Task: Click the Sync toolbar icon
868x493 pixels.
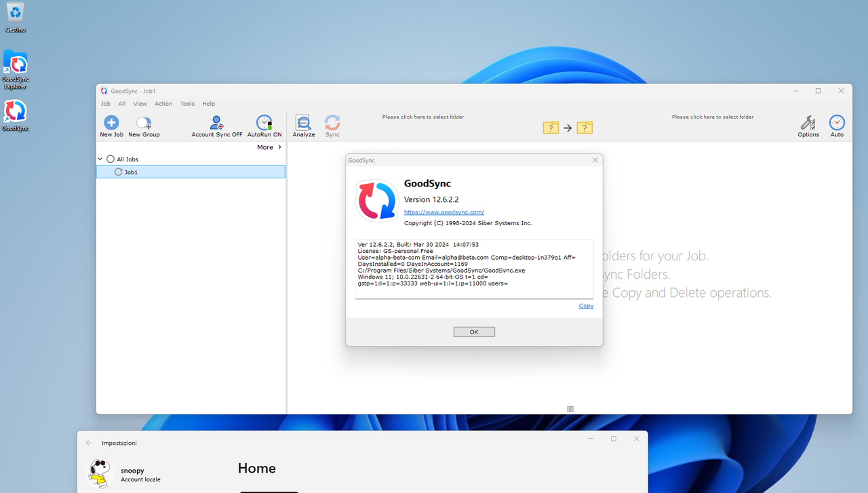Action: pos(332,126)
